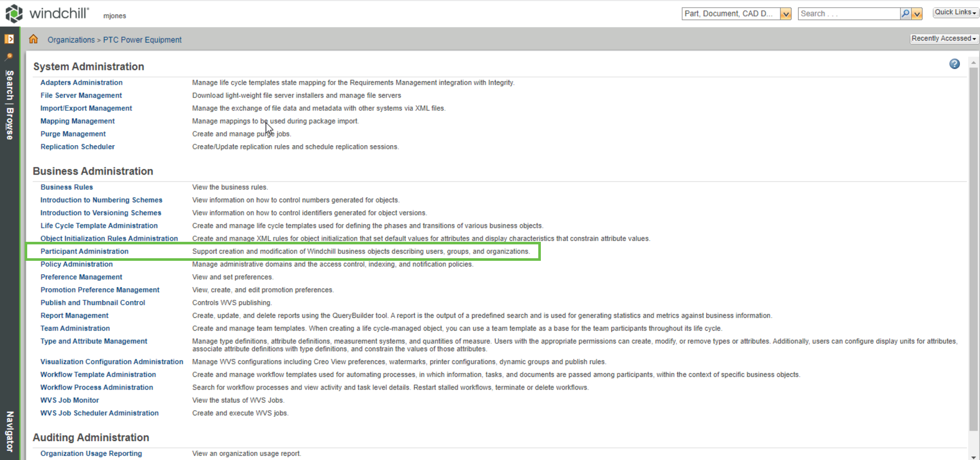The width and height of the screenshot is (980, 460).
Task: Open the help question mark icon
Action: [x=954, y=64]
